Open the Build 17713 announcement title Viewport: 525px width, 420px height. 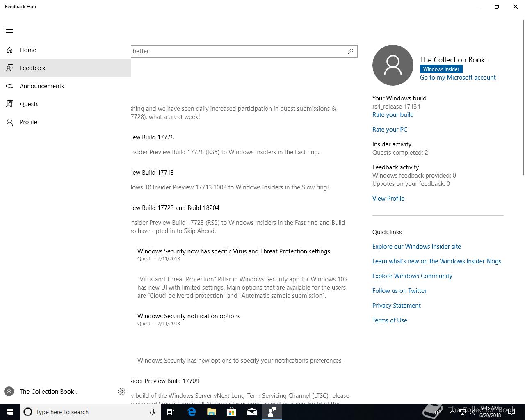coord(153,173)
